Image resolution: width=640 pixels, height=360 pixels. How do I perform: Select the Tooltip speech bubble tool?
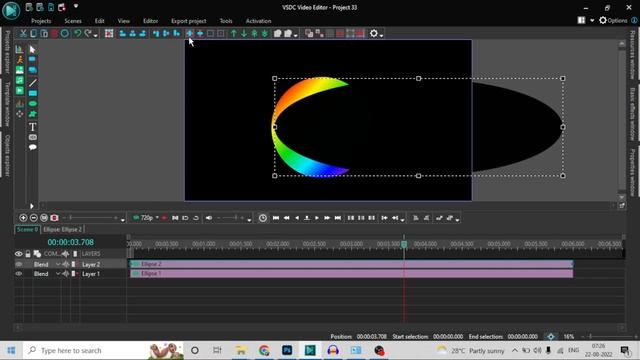(x=32, y=147)
